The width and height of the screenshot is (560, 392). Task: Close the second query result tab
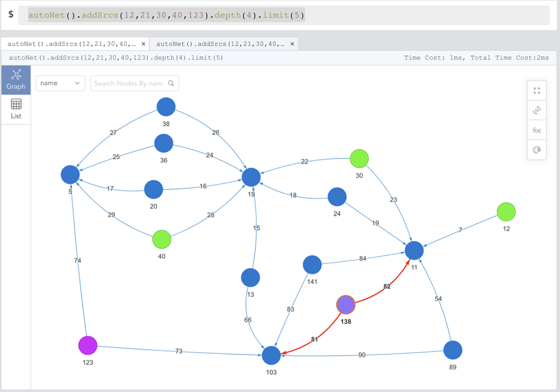point(292,44)
